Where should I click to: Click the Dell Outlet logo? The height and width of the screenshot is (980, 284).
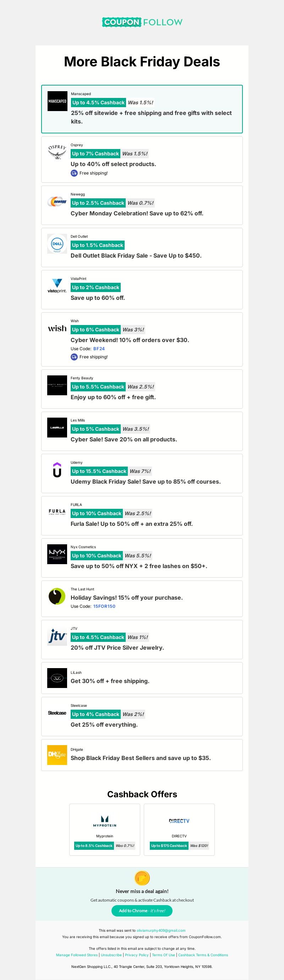tap(57, 244)
